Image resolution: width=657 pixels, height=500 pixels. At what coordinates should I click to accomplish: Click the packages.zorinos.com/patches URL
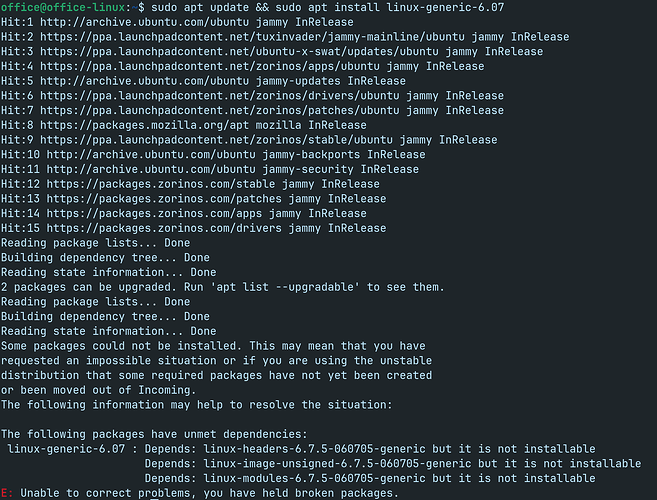click(x=164, y=199)
